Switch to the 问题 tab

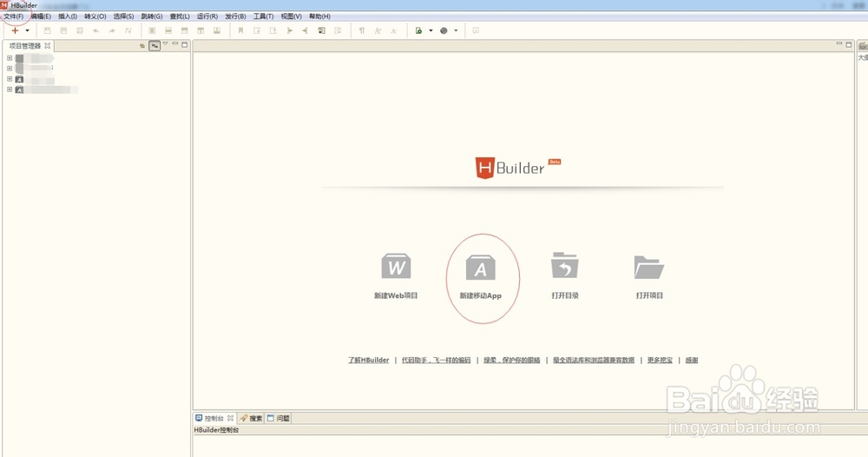279,418
